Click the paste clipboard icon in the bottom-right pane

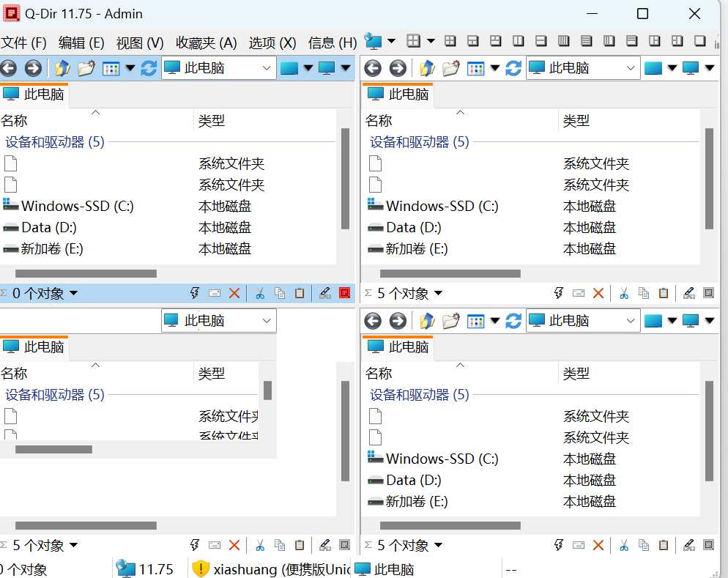[x=664, y=545]
